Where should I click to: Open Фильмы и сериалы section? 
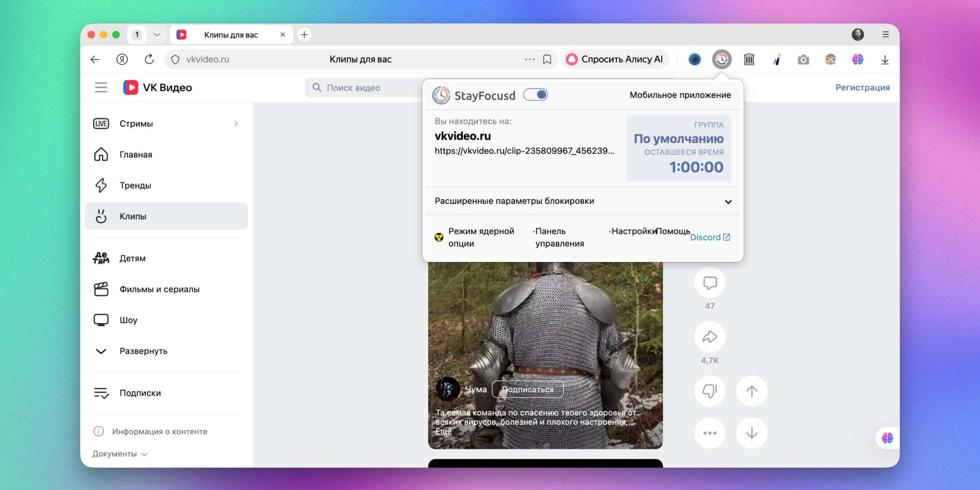point(167,289)
